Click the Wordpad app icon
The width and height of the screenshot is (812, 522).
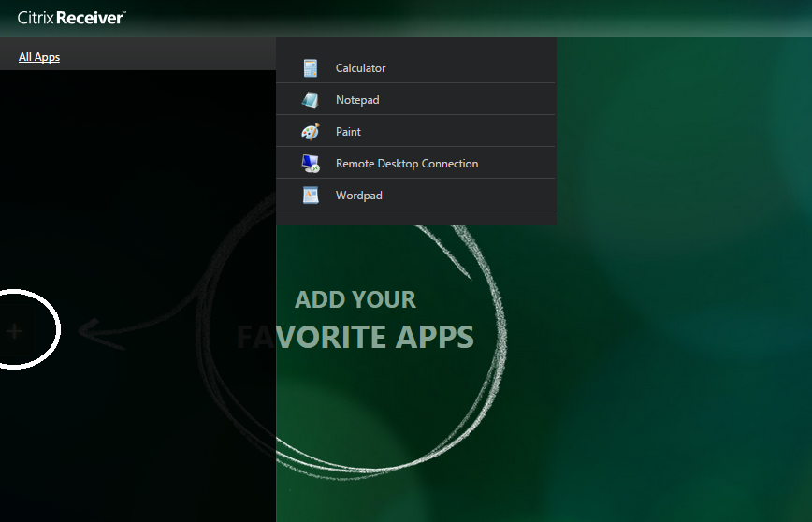pyautogui.click(x=311, y=196)
